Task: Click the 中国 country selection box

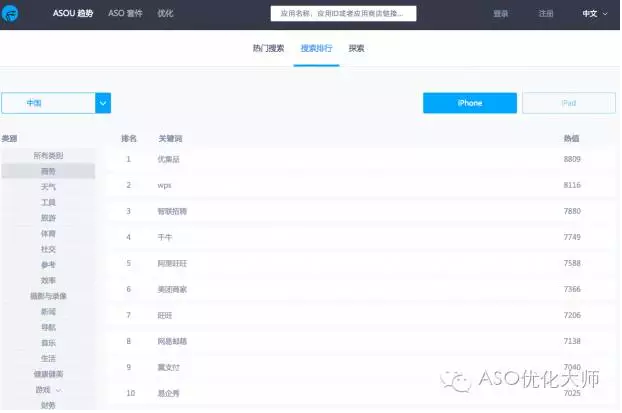Action: point(48,103)
